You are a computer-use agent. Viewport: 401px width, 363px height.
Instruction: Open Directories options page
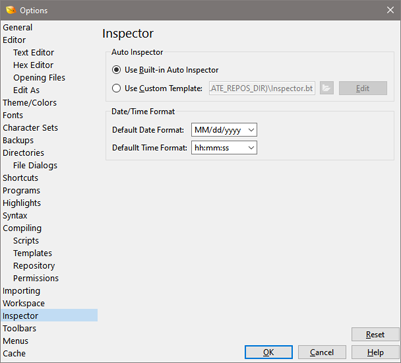(23, 153)
